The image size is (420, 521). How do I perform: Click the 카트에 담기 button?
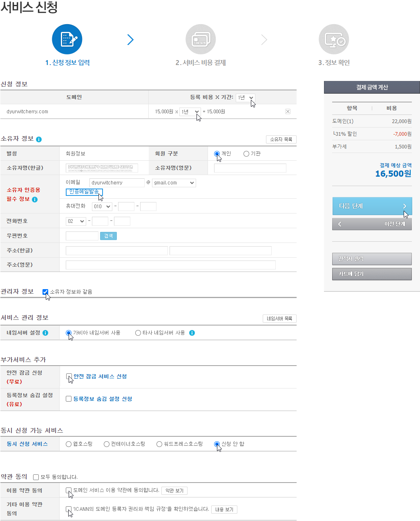[x=371, y=274]
